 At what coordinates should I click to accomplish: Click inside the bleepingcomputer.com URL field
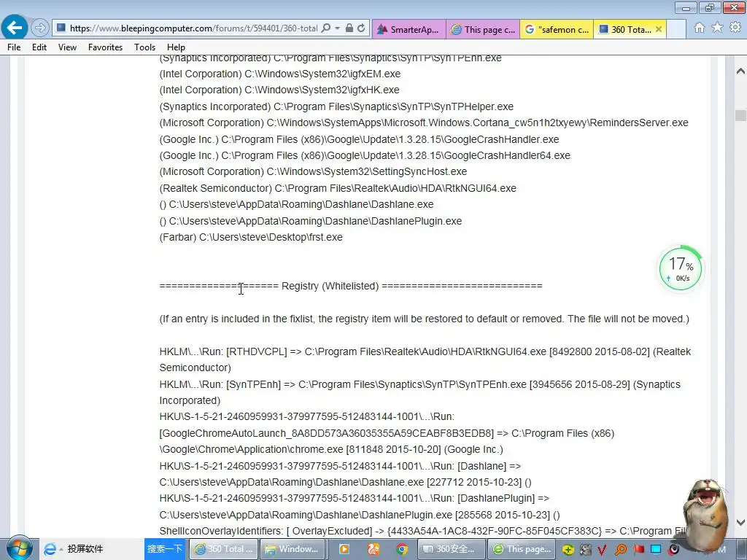(193, 28)
